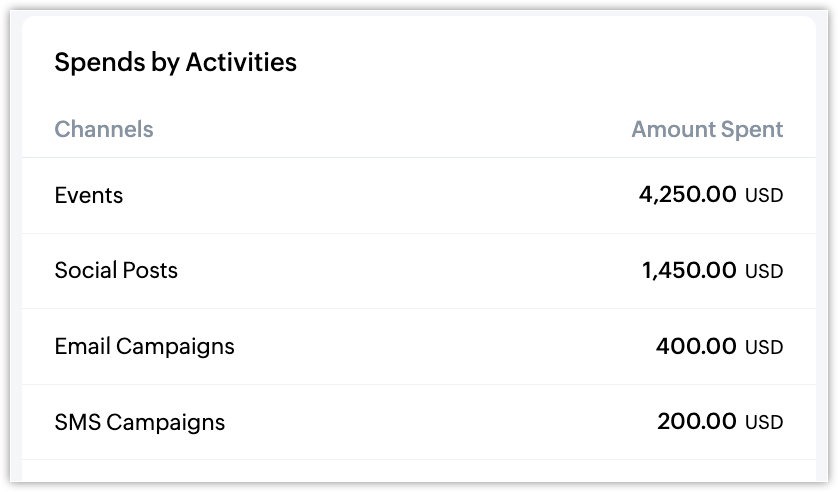Click the USD label in Events row
This screenshot has width=838, height=492.
(x=764, y=196)
